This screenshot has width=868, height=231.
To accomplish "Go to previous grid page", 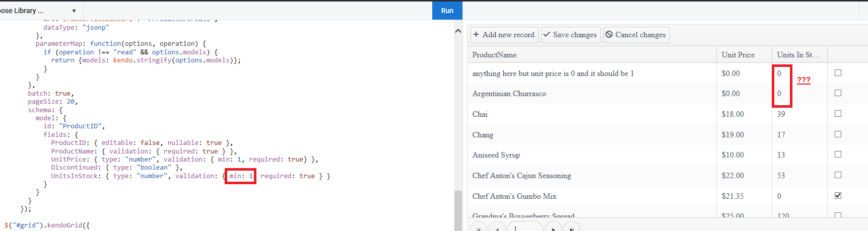I will (497, 228).
